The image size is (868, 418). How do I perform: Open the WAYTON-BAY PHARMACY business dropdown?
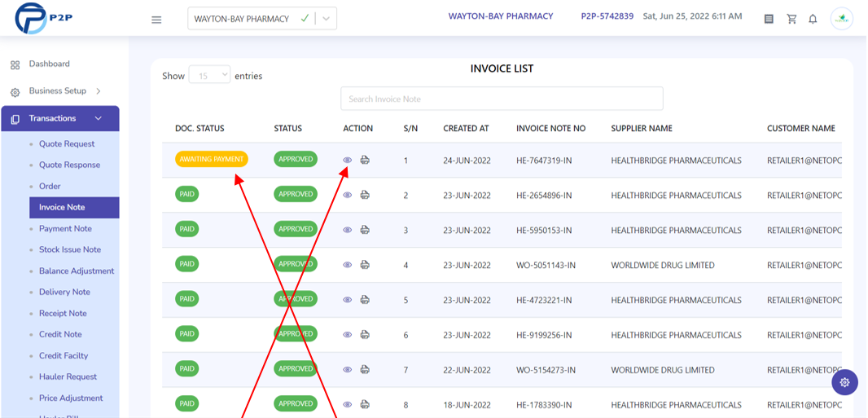point(262,19)
